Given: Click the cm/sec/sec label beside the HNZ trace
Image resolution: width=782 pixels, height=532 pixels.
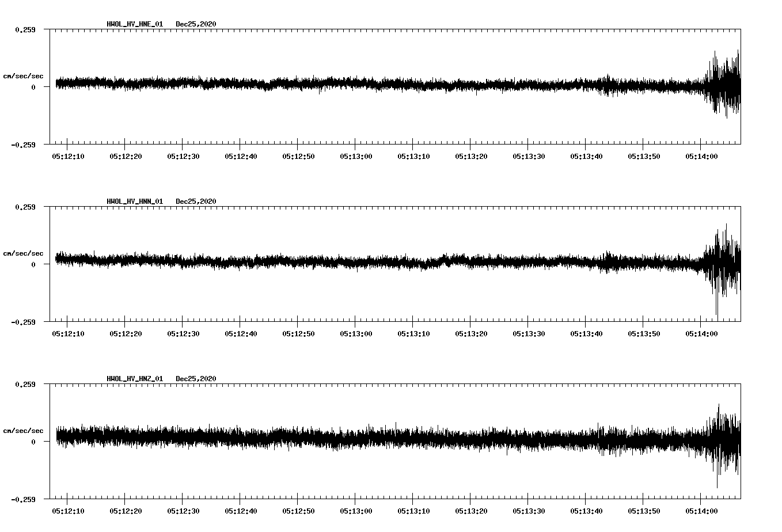Looking at the screenshot, I should [x=24, y=431].
